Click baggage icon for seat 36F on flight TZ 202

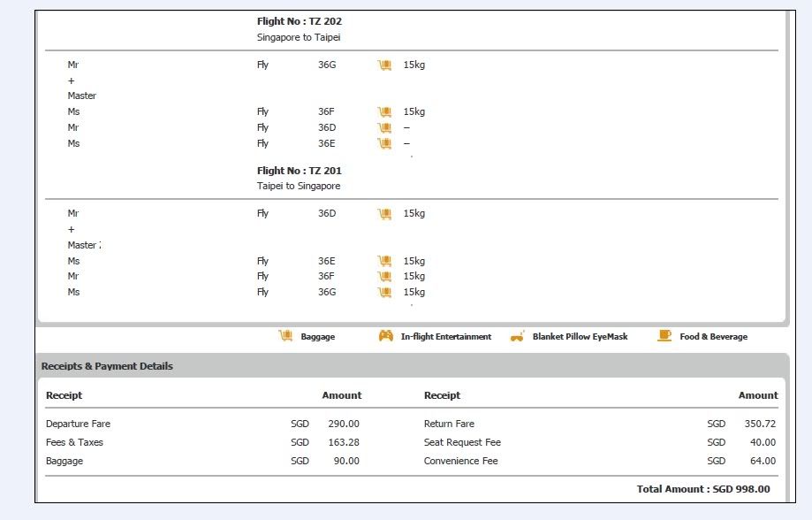pos(384,111)
